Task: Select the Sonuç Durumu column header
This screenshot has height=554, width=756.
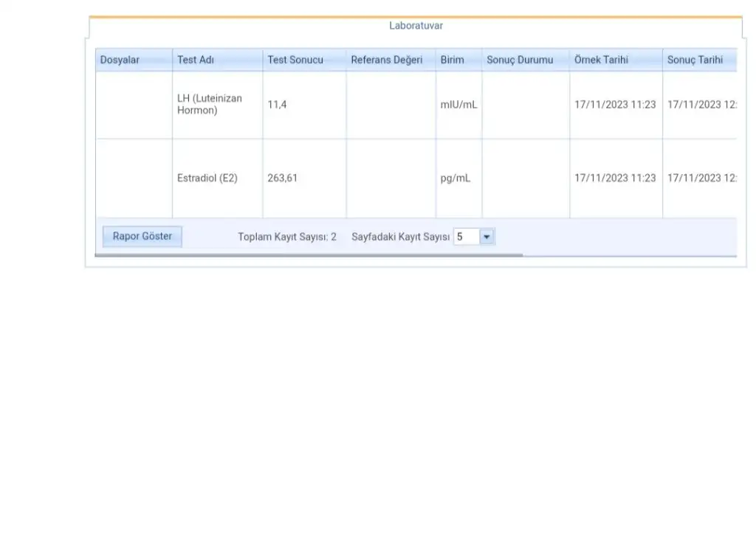Action: (520, 60)
